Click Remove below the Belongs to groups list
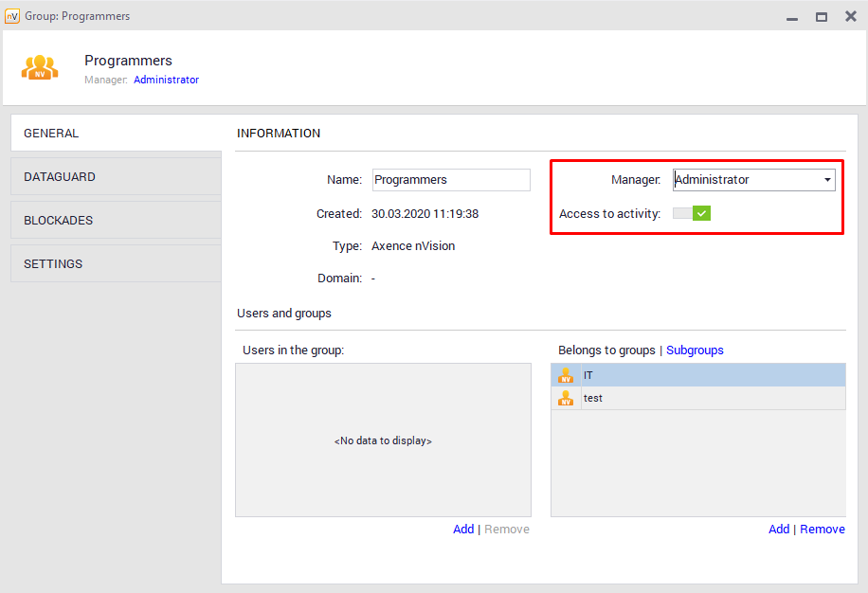 823,530
